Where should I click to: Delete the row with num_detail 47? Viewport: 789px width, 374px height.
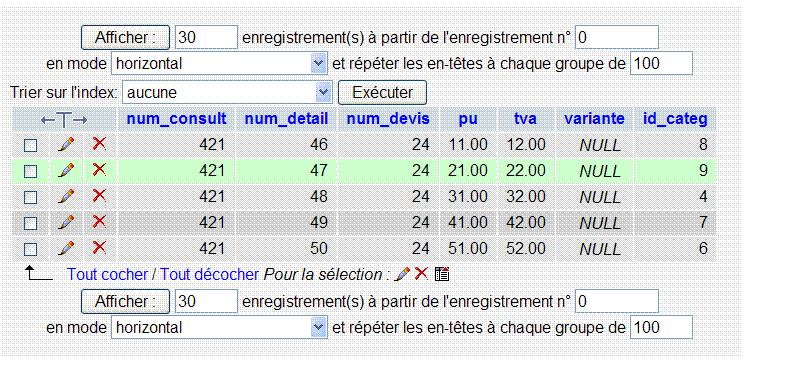point(99,170)
